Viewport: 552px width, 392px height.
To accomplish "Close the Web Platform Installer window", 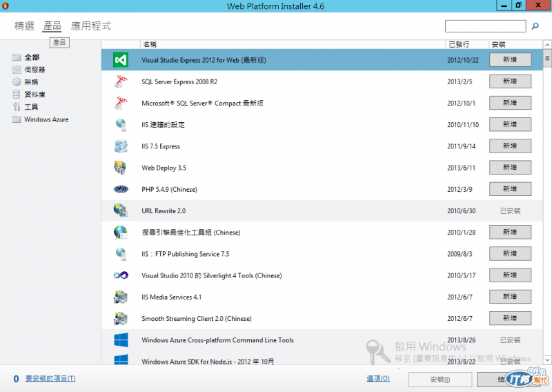I will pyautogui.click(x=539, y=6).
